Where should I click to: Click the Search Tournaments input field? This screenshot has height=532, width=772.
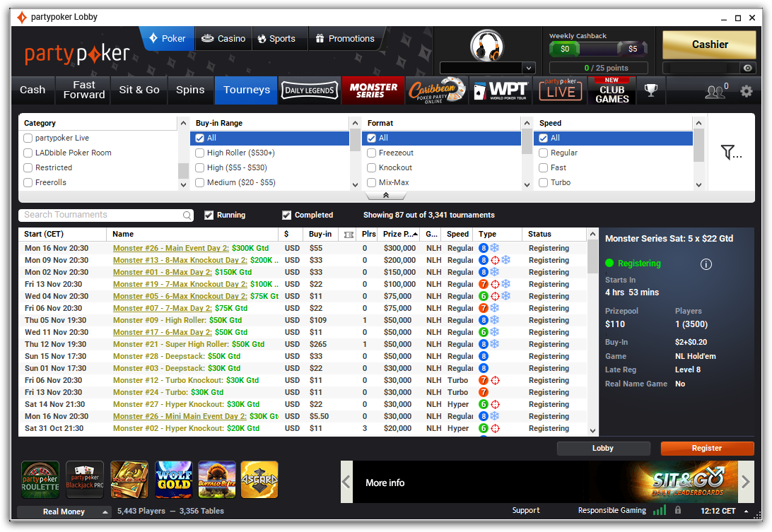click(x=103, y=215)
